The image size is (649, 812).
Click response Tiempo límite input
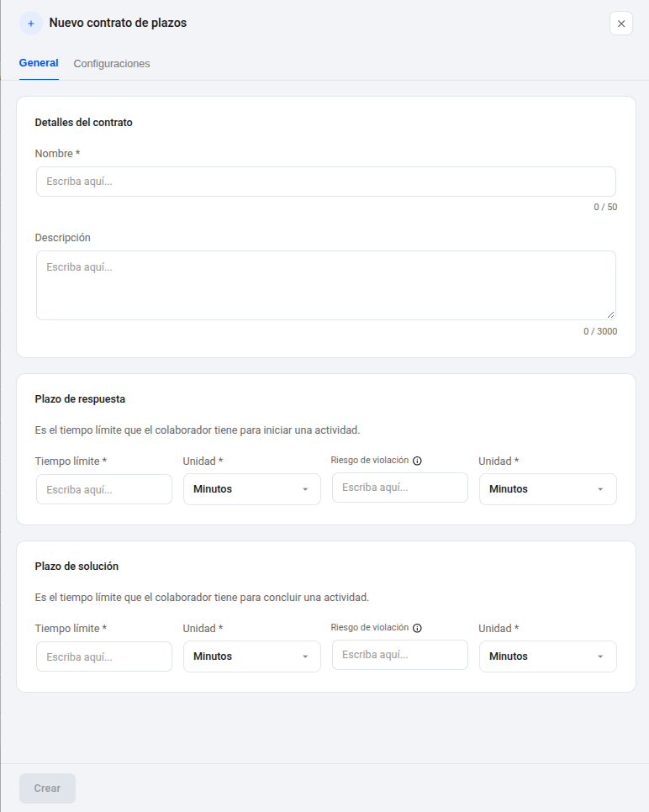(104, 489)
